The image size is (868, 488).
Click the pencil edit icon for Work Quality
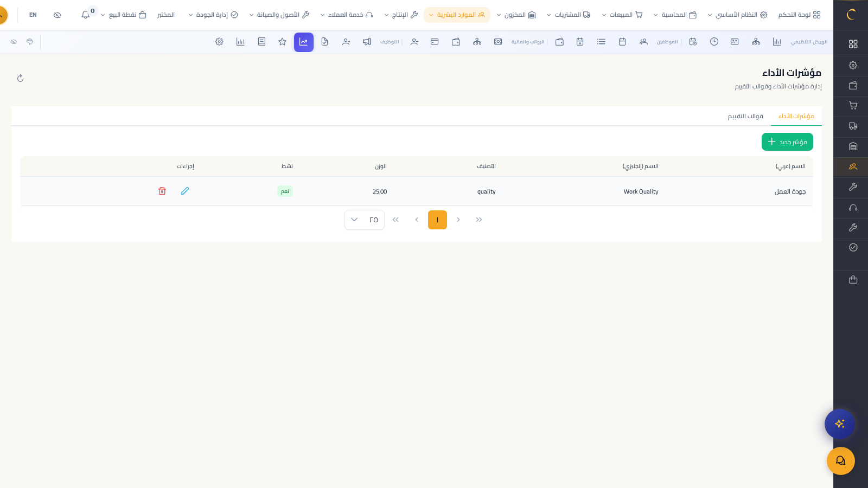185,191
